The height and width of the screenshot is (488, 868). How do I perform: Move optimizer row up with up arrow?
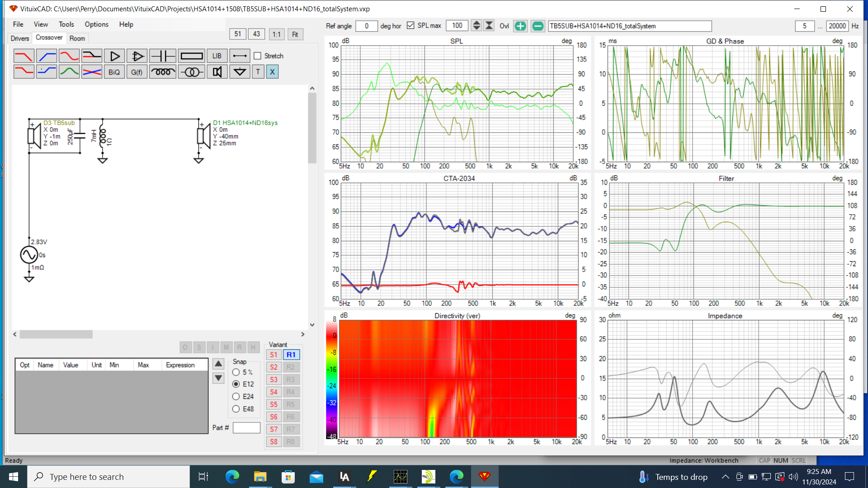click(x=218, y=364)
